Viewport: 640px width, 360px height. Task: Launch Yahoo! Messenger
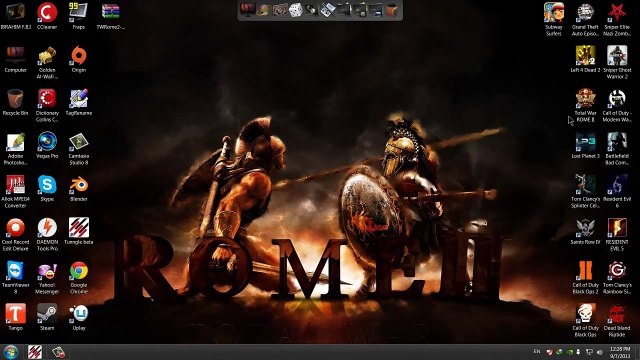(47, 278)
